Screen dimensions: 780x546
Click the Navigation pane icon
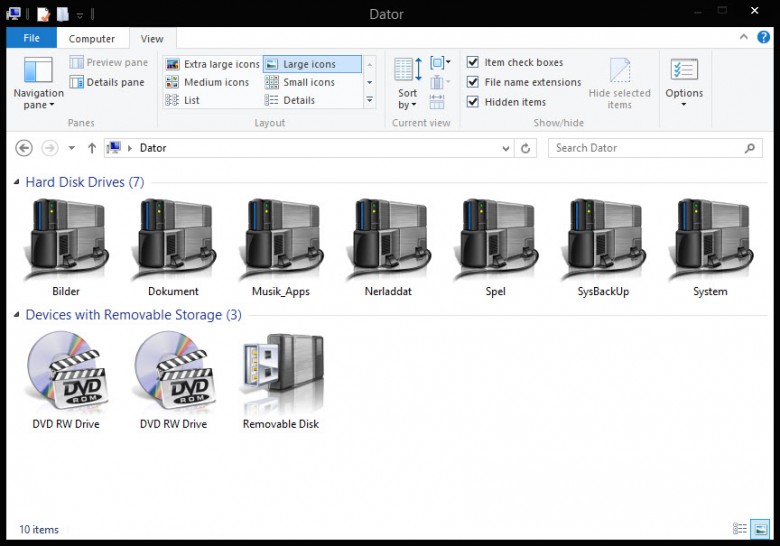coord(38,70)
